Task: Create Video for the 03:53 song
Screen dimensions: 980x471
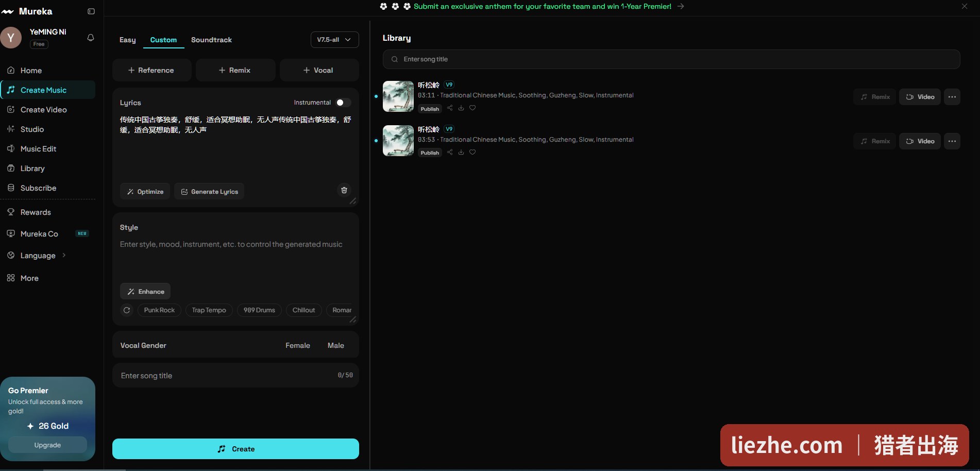Action: pyautogui.click(x=920, y=141)
